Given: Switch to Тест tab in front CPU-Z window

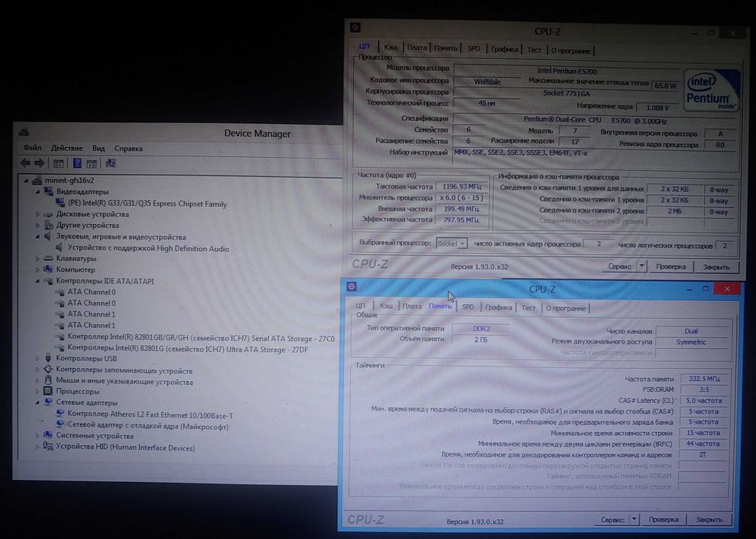Looking at the screenshot, I should point(528,307).
